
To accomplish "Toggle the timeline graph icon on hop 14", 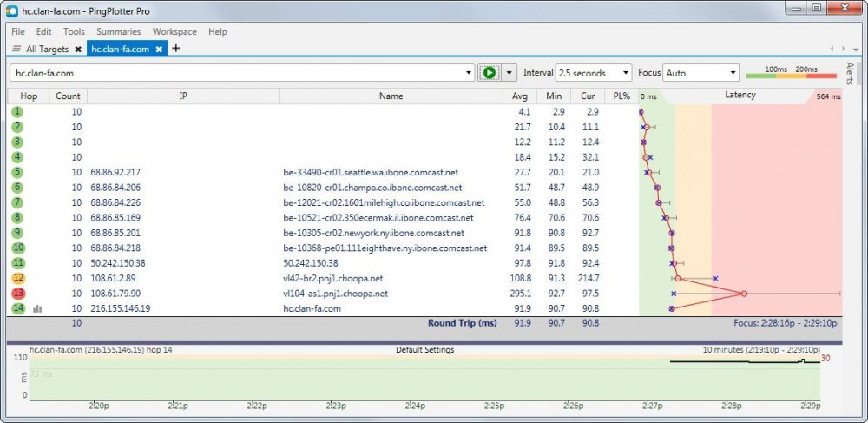I will click(37, 309).
